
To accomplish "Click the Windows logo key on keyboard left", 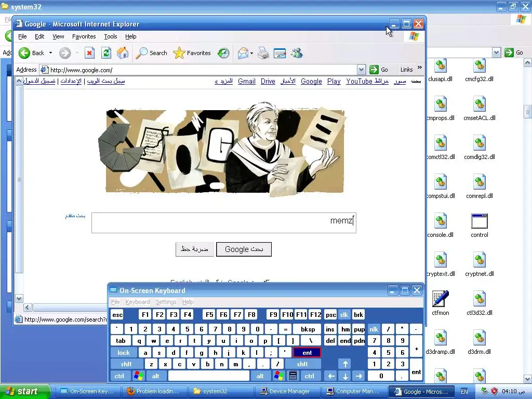I will pyautogui.click(x=138, y=376).
